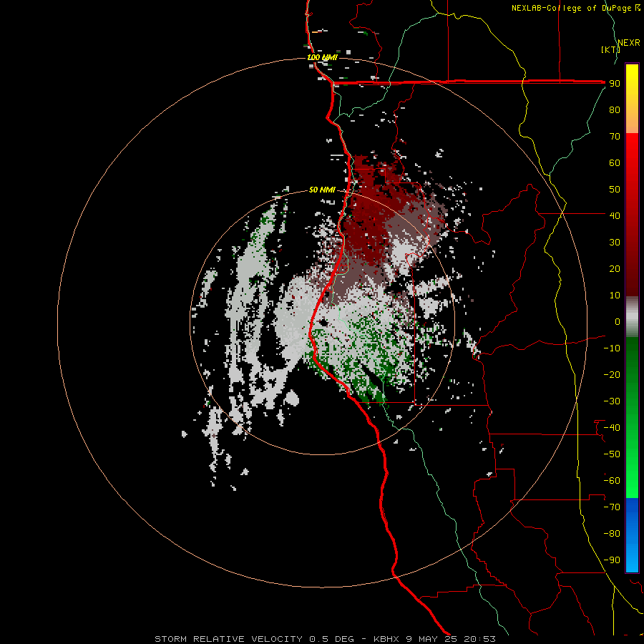Screen dimensions: 644x644
Task: Click the -90 value on the velocity scale
Action: pyautogui.click(x=612, y=560)
